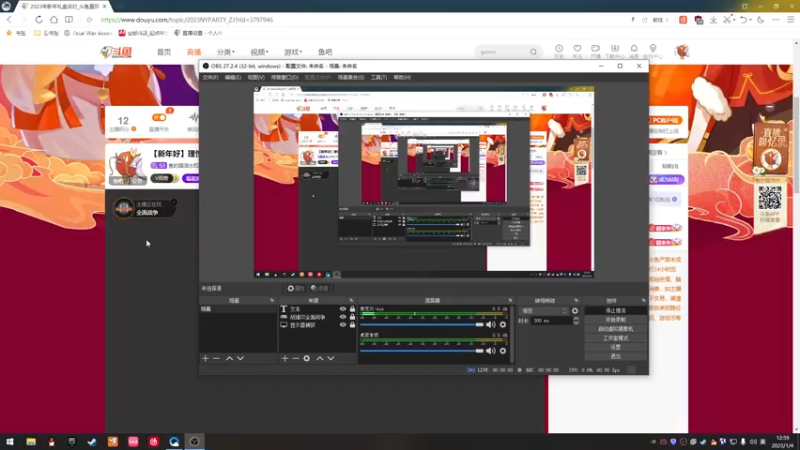800x450 pixels.
Task: Open the 场景集合(S) menu in OBS
Action: pyautogui.click(x=351, y=78)
